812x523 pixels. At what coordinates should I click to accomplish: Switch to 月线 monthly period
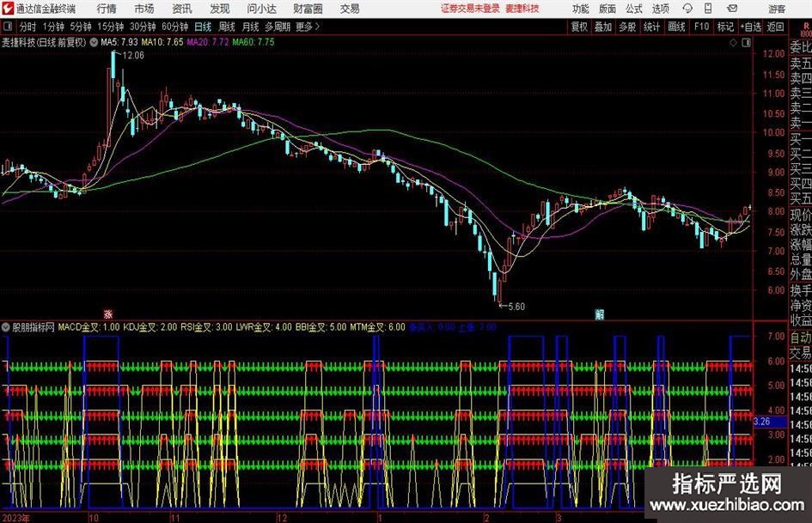click(250, 27)
